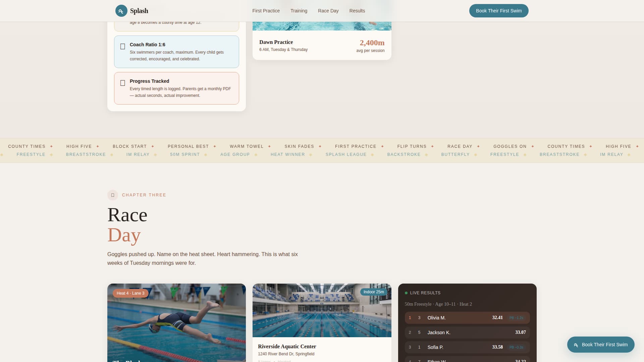Click the Dawn Practice title
This screenshot has height=362, width=644.
pos(276,42)
